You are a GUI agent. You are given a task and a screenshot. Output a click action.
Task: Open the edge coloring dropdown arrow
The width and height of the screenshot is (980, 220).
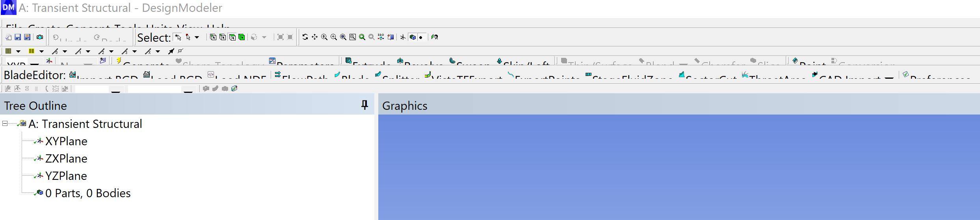41,52
